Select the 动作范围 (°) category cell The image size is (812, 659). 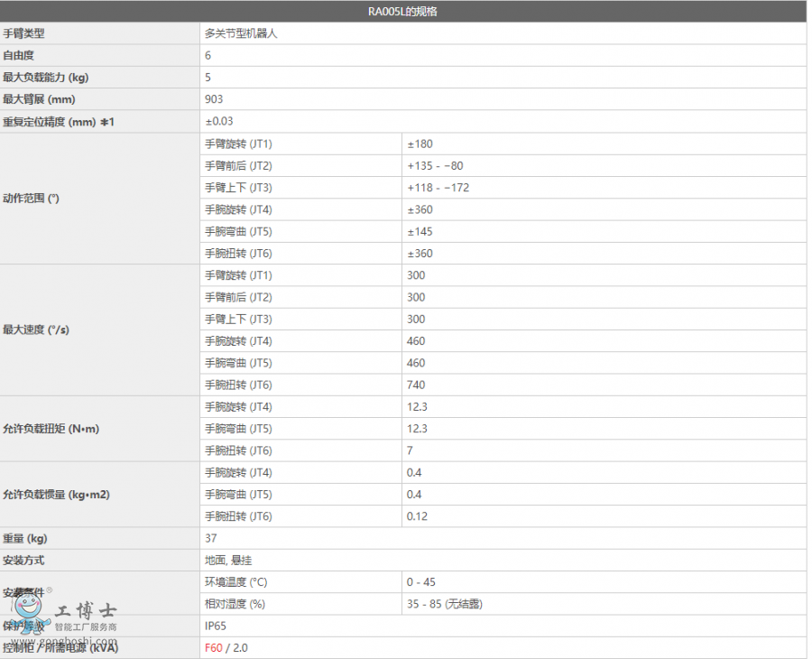[32, 199]
